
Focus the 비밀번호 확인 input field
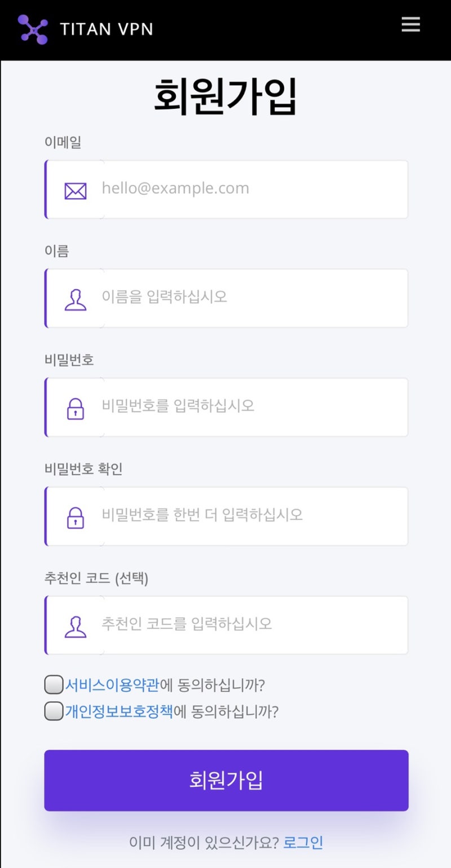point(254,516)
